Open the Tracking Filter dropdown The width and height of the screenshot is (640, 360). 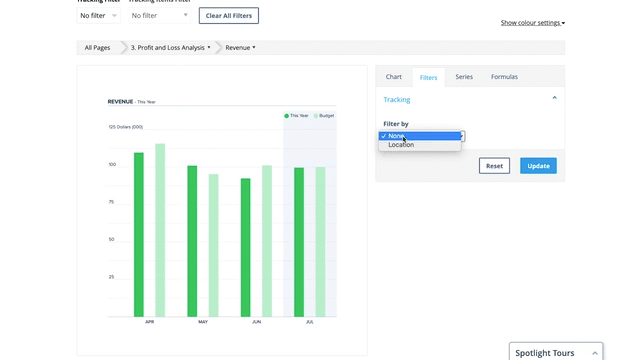pos(98,16)
